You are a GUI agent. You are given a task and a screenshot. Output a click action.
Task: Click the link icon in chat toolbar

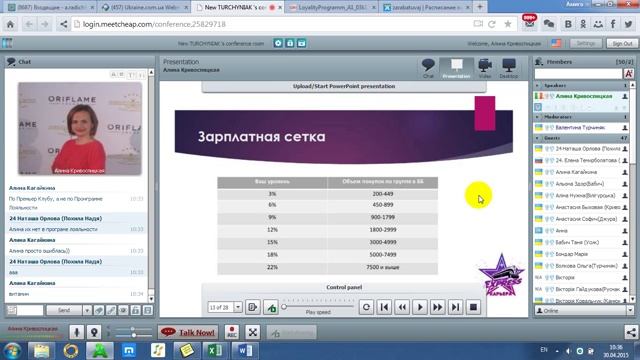click(111, 310)
